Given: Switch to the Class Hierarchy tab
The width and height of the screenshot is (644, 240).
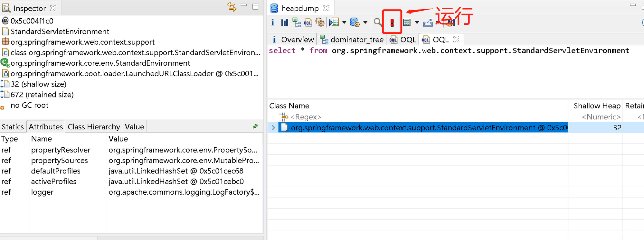Looking at the screenshot, I should [x=94, y=127].
